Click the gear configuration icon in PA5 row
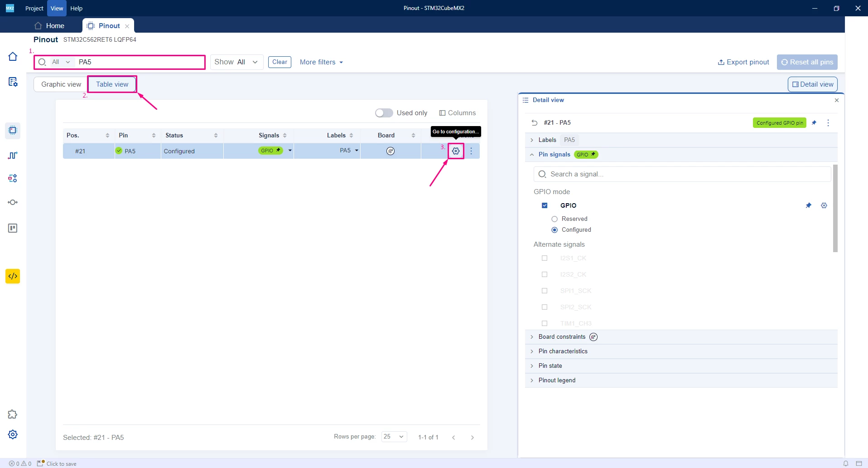Image resolution: width=868 pixels, height=468 pixels. tap(456, 151)
